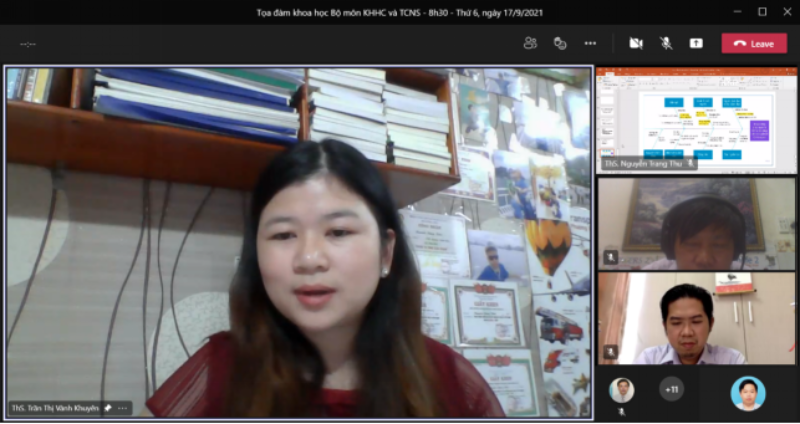Screen dimensions: 800x424
Task: Select the headphone-wearing participant's video tile
Action: pyautogui.click(x=696, y=224)
